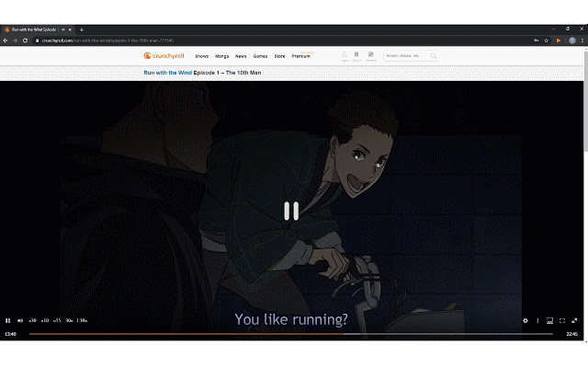Open the Queue bookmark icon
Image resolution: width=588 pixels, height=368 pixels.
click(x=356, y=57)
